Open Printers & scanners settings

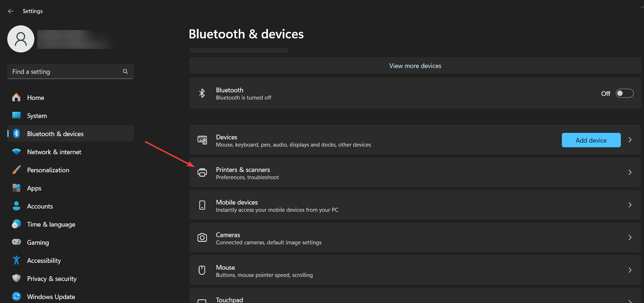click(415, 172)
